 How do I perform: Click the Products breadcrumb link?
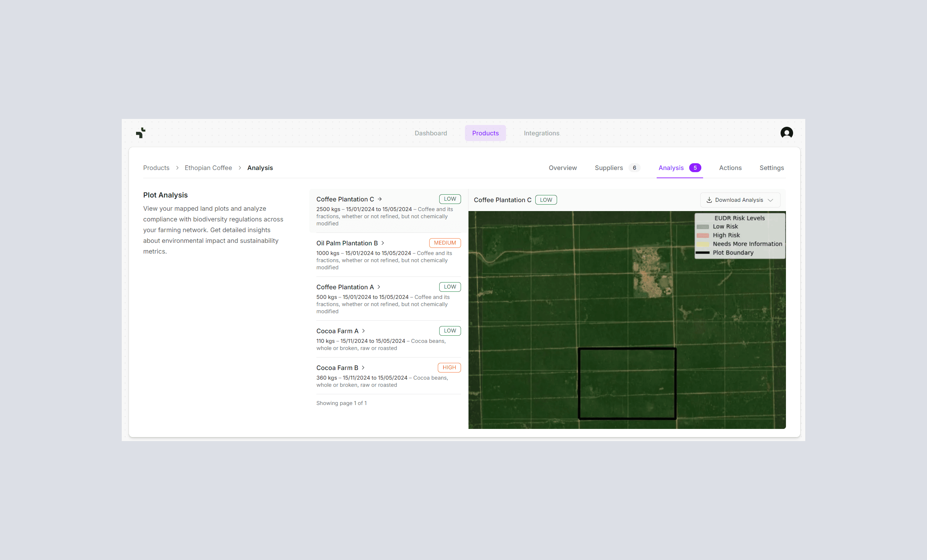[x=156, y=168]
